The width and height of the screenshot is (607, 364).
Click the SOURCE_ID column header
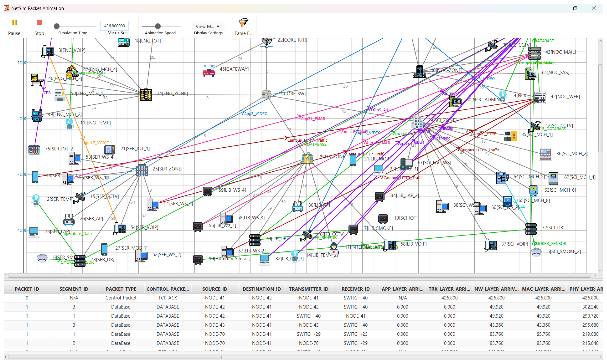coord(215,289)
